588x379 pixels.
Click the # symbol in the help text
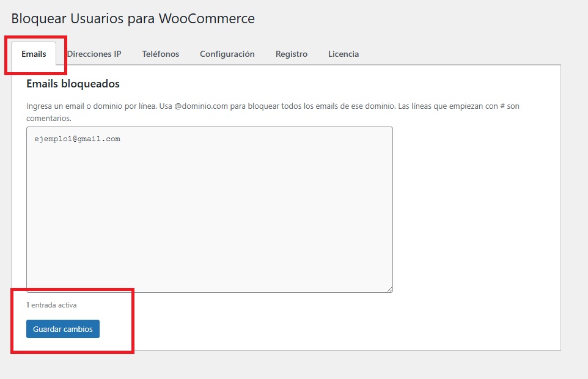pos(501,106)
